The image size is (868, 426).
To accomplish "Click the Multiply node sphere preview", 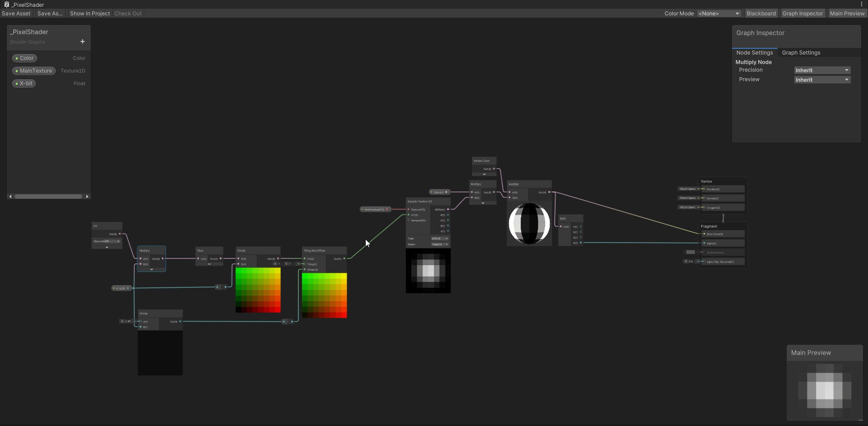I will pos(529,224).
